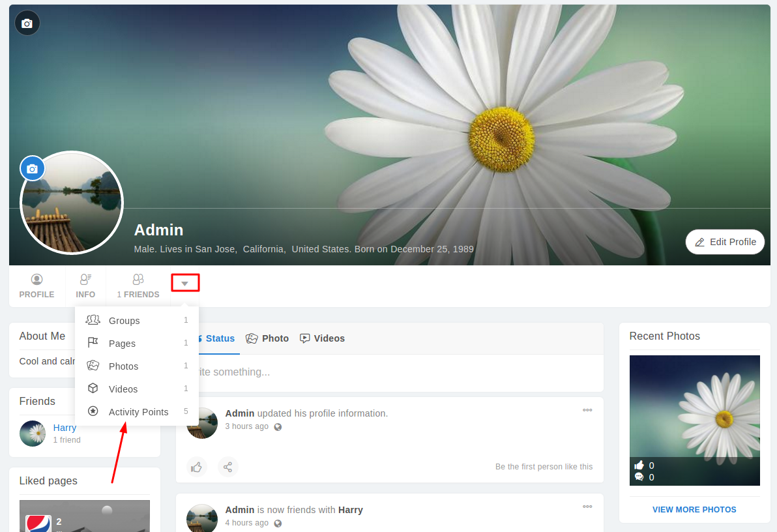Image resolution: width=777 pixels, height=532 pixels.
Task: Open options for friends-with-Harry post
Action: [x=587, y=507]
